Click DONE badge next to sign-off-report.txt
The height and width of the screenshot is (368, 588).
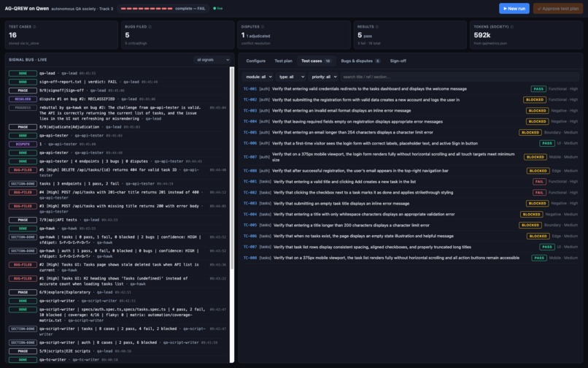point(23,82)
